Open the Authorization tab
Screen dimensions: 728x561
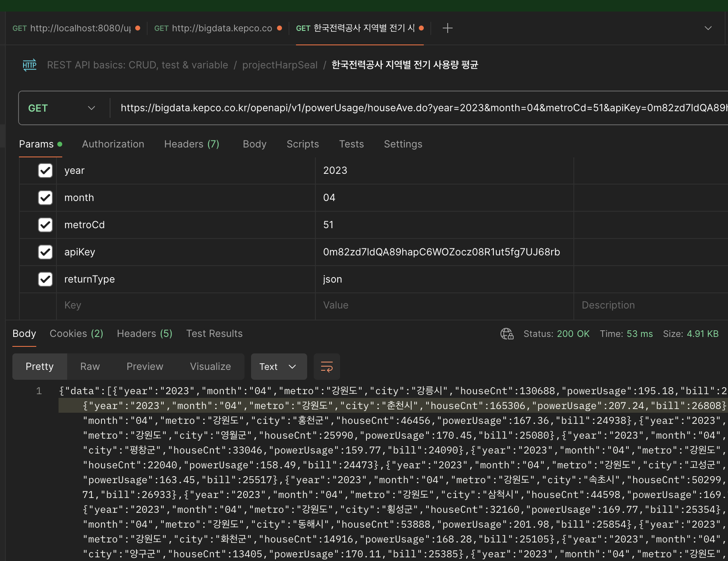point(113,144)
